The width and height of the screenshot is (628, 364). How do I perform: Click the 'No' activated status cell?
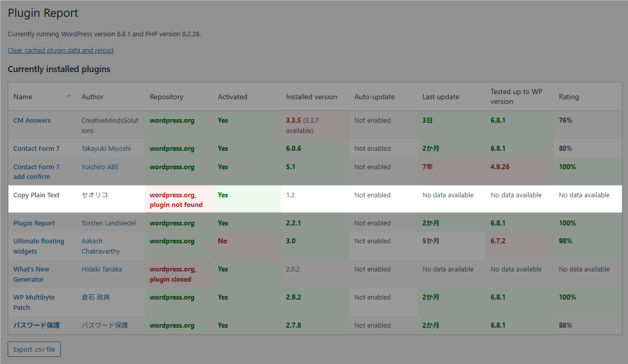tap(246, 246)
